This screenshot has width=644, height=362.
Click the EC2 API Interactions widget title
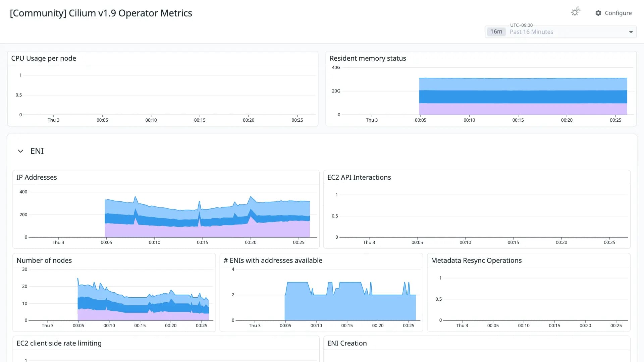[x=359, y=177]
